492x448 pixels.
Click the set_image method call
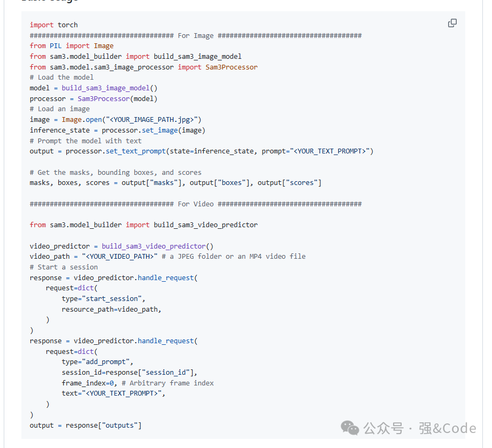click(x=159, y=130)
